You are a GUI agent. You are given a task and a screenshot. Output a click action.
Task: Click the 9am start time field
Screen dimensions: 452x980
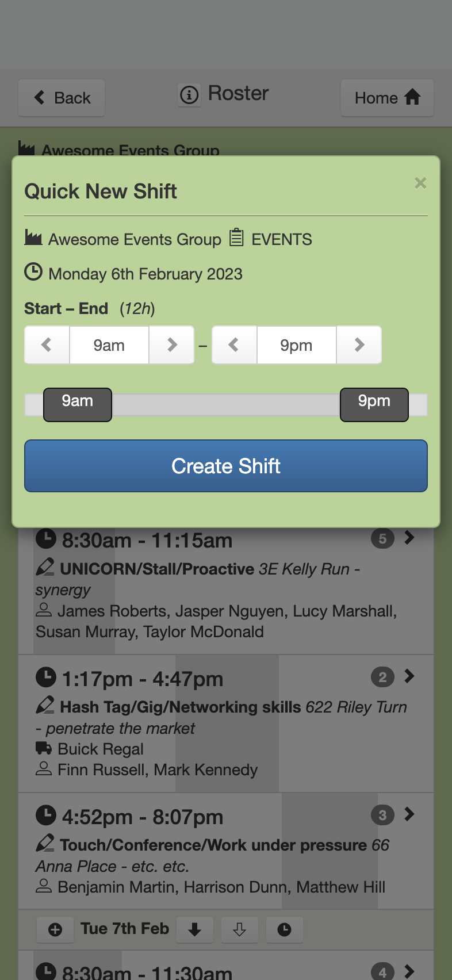pos(109,345)
